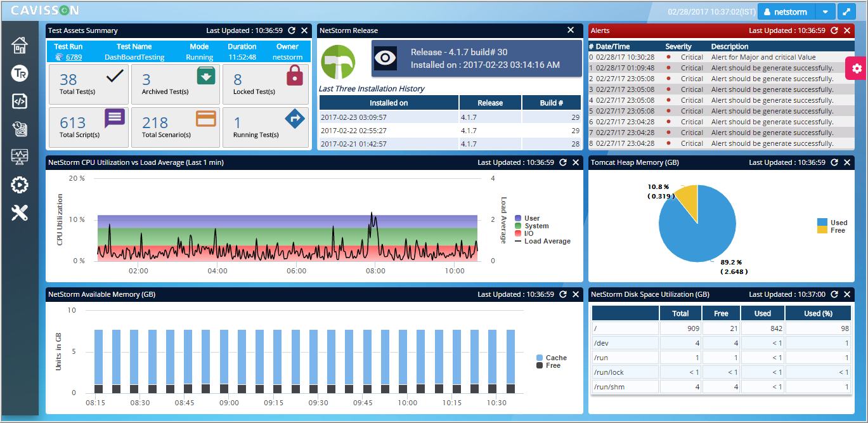Image resolution: width=868 pixels, height=423 pixels.
Task: Toggle Free in the Tomcat Heap legend
Action: coord(831,230)
